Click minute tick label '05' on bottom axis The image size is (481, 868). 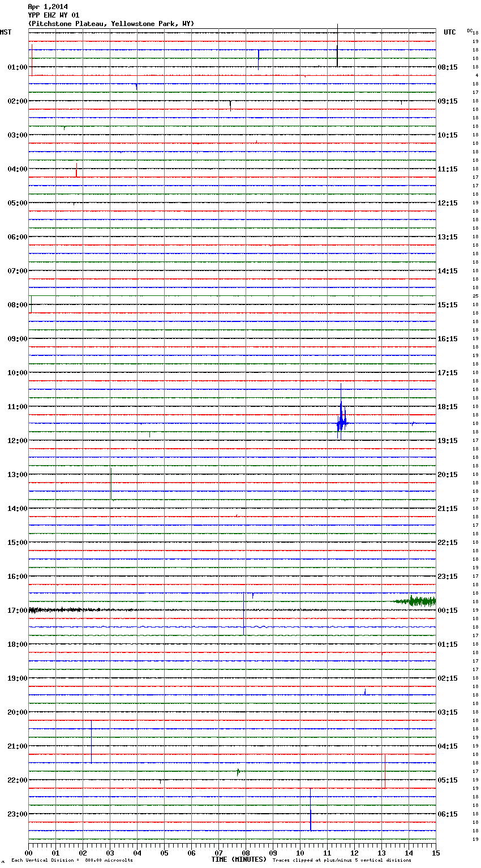(x=164, y=853)
